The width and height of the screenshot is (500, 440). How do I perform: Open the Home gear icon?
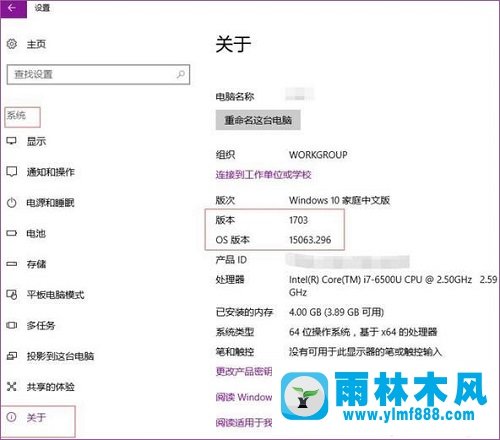click(x=12, y=44)
